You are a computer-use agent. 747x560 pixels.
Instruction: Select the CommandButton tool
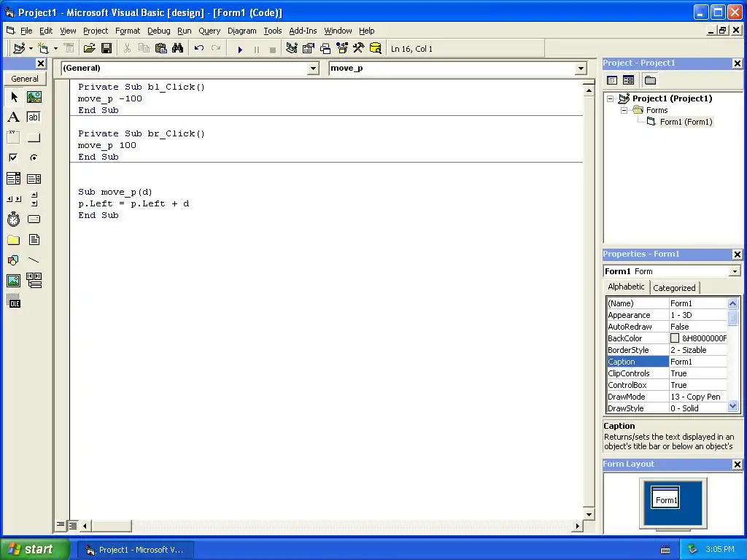pos(34,138)
